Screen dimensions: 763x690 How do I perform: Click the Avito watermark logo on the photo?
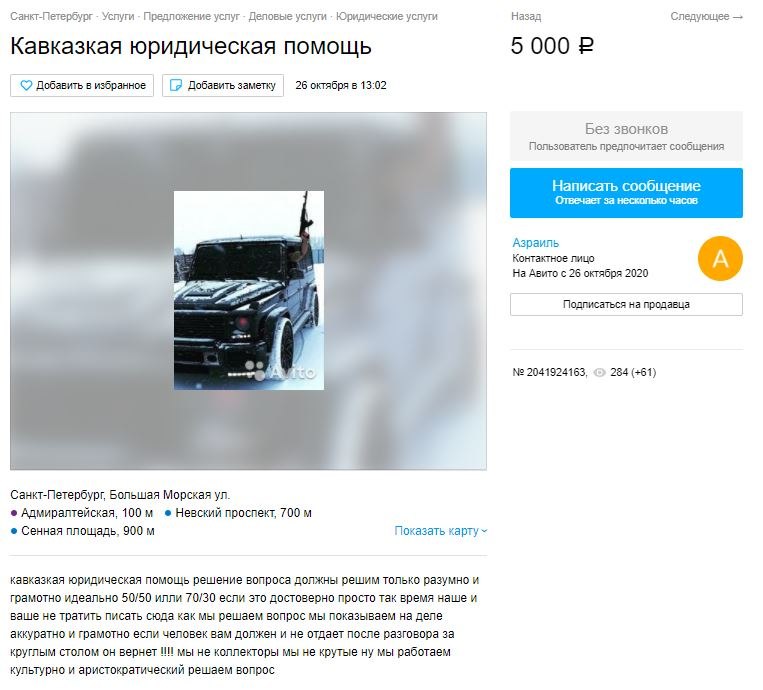point(280,372)
